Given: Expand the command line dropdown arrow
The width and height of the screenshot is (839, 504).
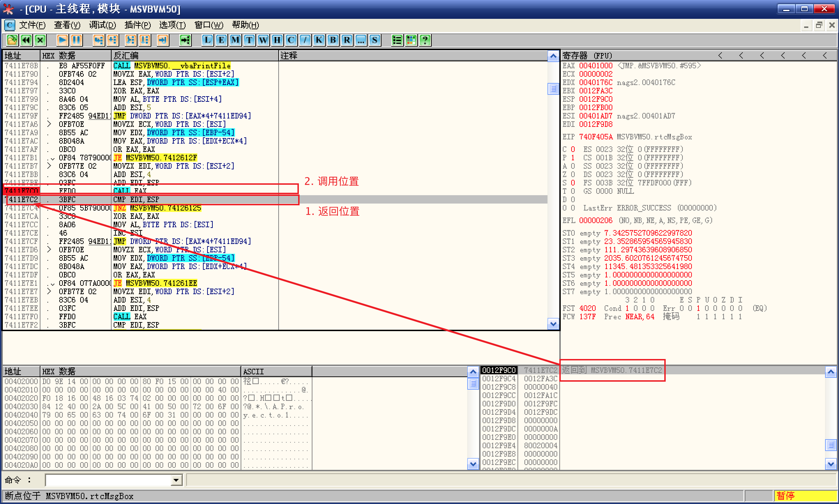Looking at the screenshot, I should coord(176,480).
